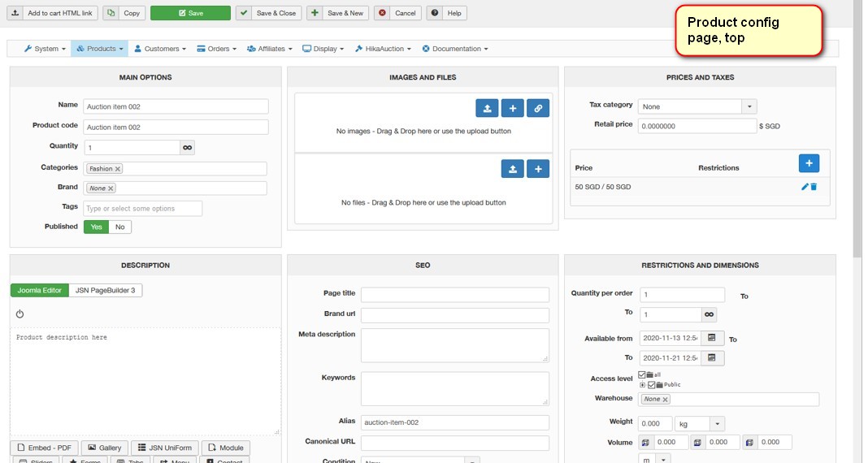This screenshot has width=868, height=463.
Task: Click the Copy toolbar button
Action: 124,13
